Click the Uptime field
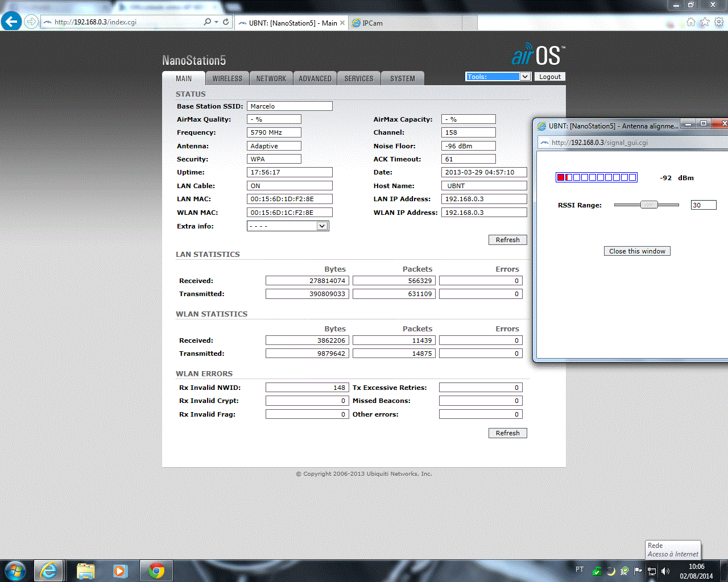The image size is (728, 582). 289,172
